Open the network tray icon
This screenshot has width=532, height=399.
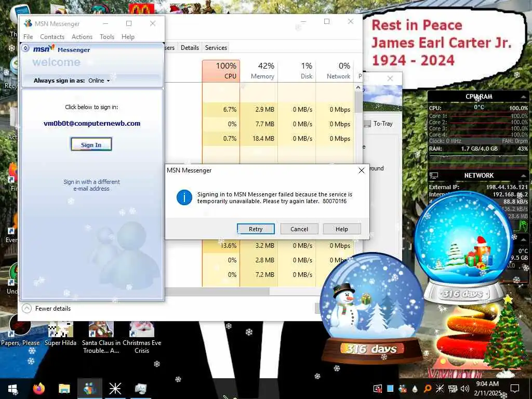[453, 389]
